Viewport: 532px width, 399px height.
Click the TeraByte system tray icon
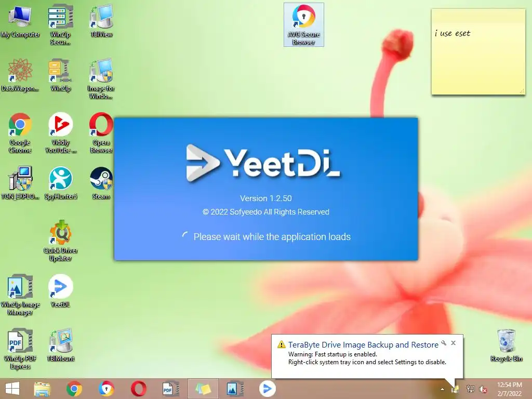pyautogui.click(x=455, y=389)
